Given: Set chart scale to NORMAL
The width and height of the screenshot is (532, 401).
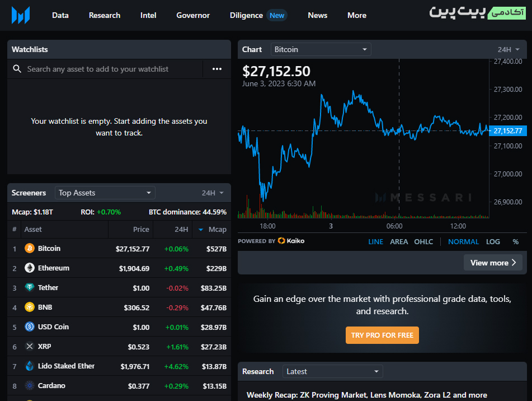Looking at the screenshot, I should pos(463,242).
